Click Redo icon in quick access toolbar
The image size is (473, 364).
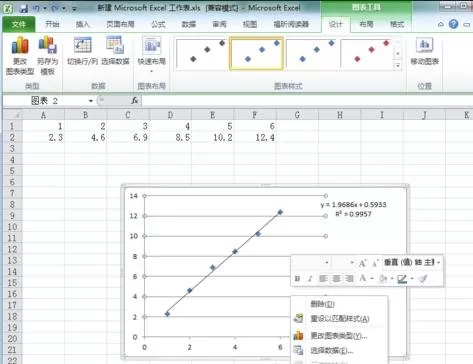pyautogui.click(x=55, y=8)
